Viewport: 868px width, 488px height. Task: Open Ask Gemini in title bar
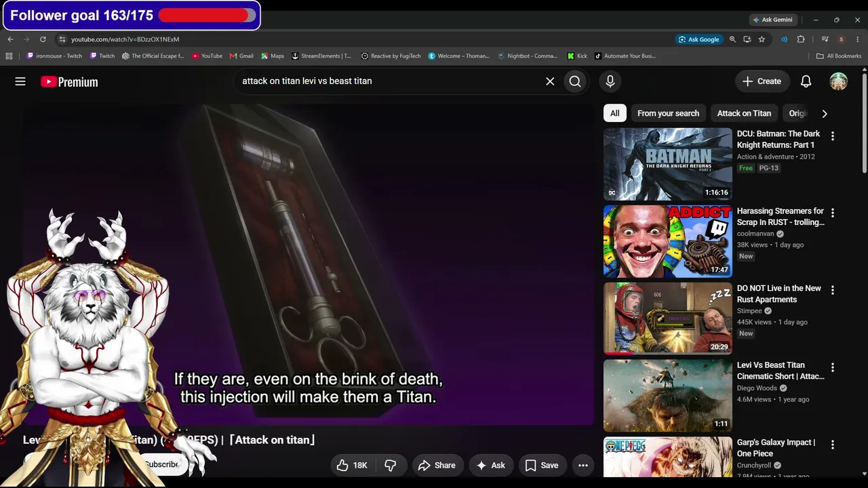point(772,20)
